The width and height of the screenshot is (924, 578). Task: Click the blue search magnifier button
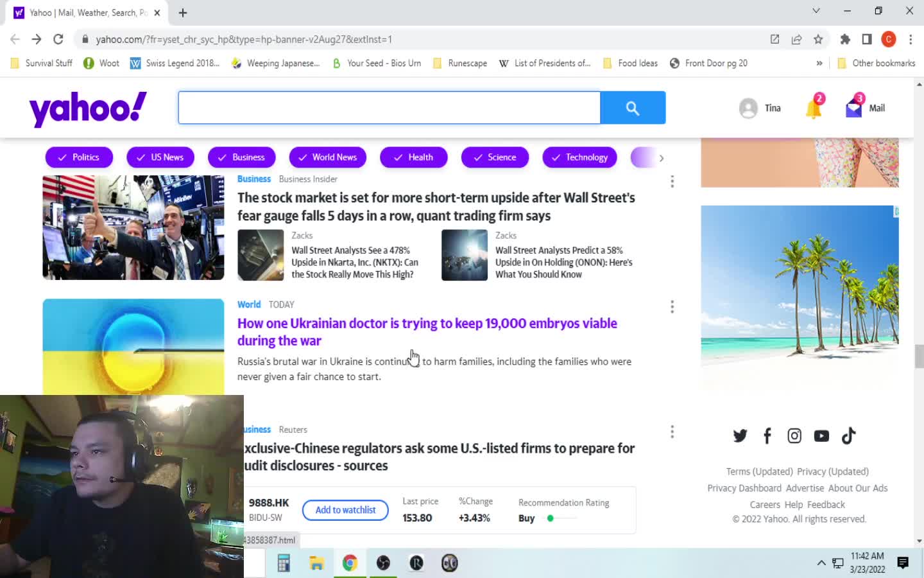click(633, 108)
